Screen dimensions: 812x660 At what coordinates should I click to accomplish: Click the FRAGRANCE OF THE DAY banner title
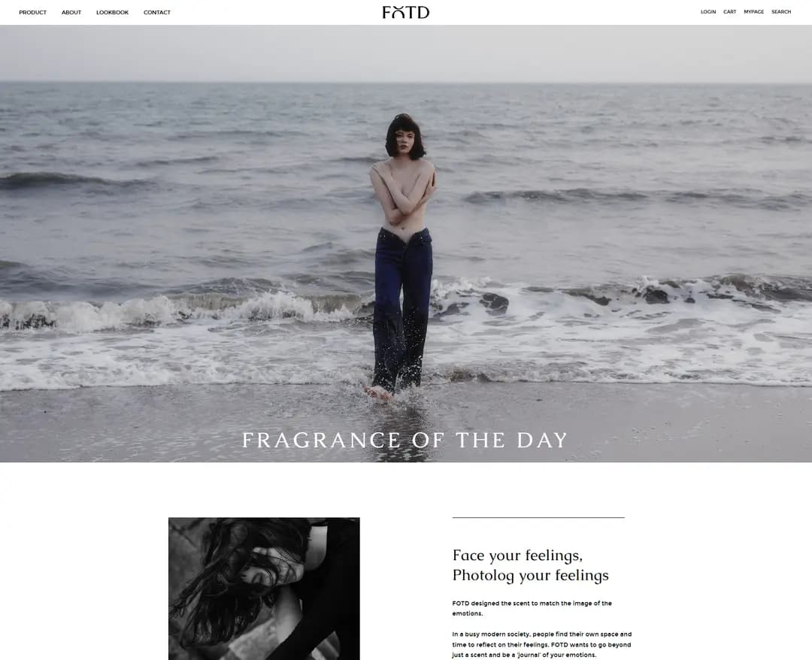(x=405, y=441)
